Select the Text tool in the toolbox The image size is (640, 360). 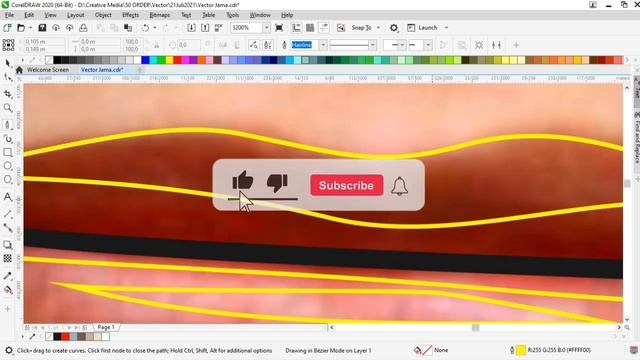[x=8, y=197]
